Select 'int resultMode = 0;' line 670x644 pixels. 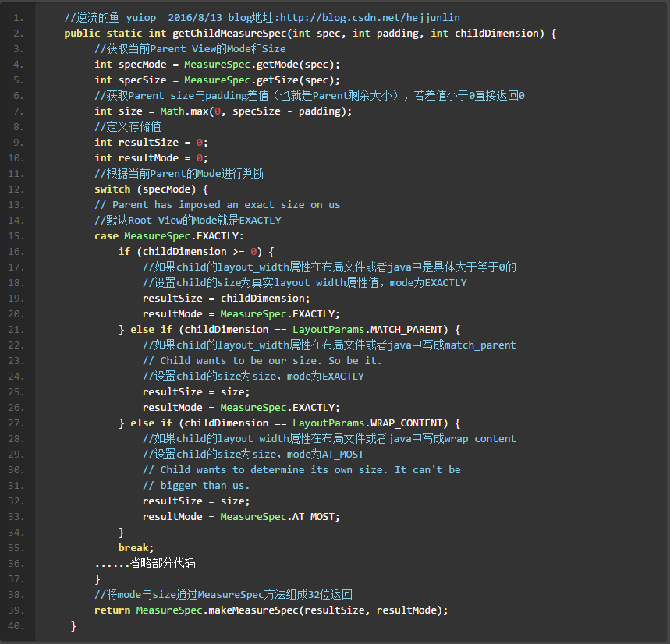coord(151,158)
